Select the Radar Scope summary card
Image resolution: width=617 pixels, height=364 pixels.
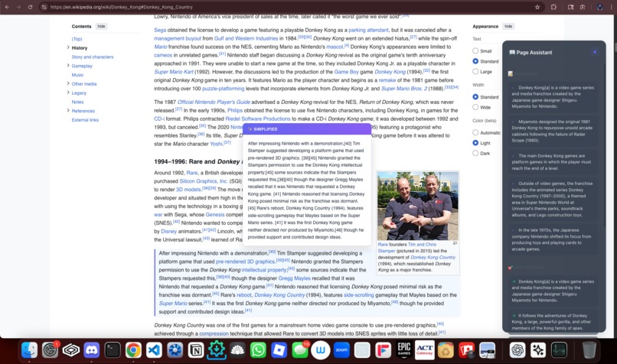(x=553, y=131)
